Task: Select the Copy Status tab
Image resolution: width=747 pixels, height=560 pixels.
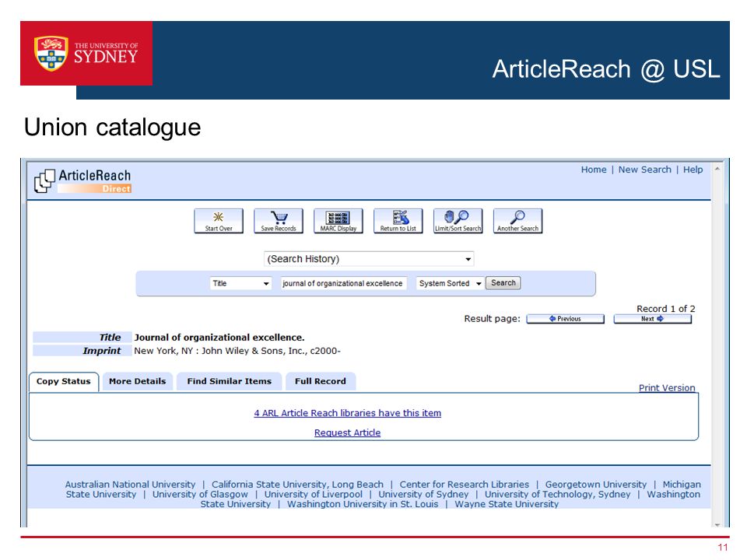Action: pyautogui.click(x=63, y=381)
